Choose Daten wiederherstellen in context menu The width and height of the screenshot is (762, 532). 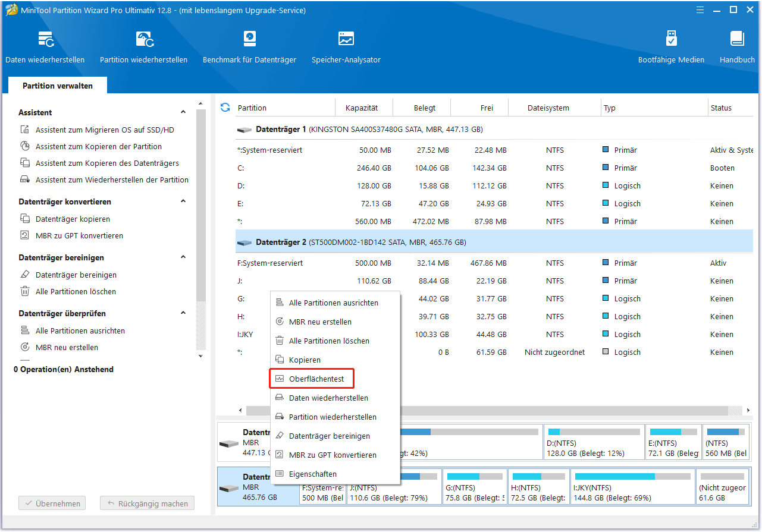point(335,398)
